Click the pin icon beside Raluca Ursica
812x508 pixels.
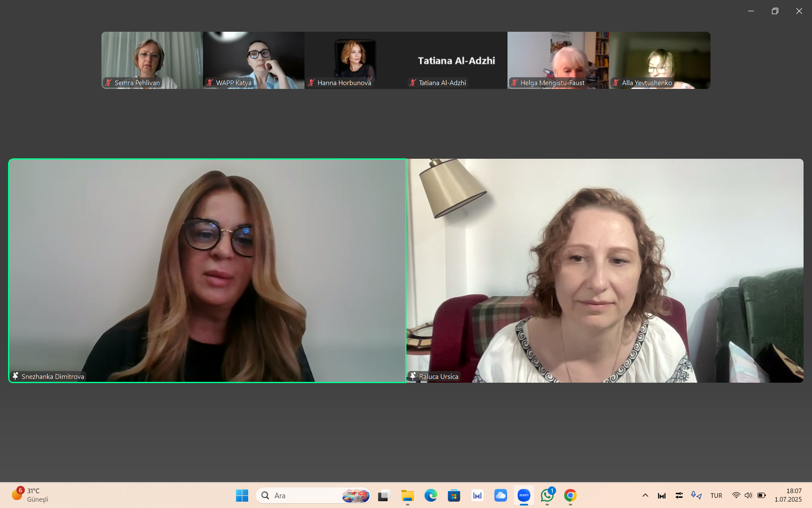[413, 376]
